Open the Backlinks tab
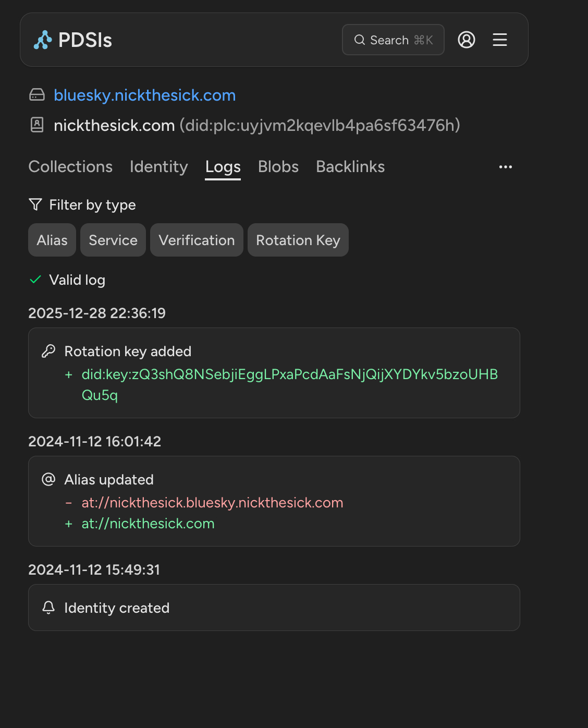 coord(350,167)
